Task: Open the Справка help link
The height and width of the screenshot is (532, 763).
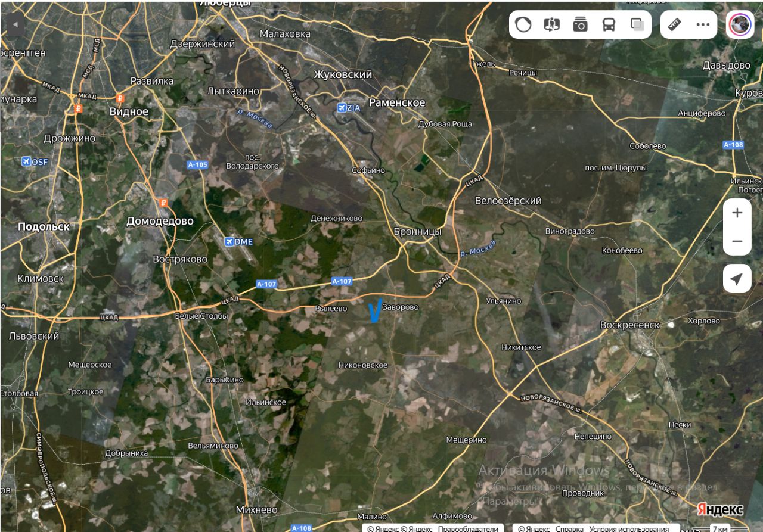Action: (569, 528)
